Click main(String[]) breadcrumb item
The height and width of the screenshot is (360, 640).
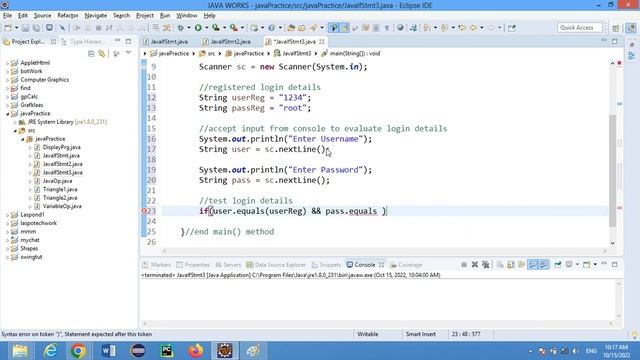351,53
